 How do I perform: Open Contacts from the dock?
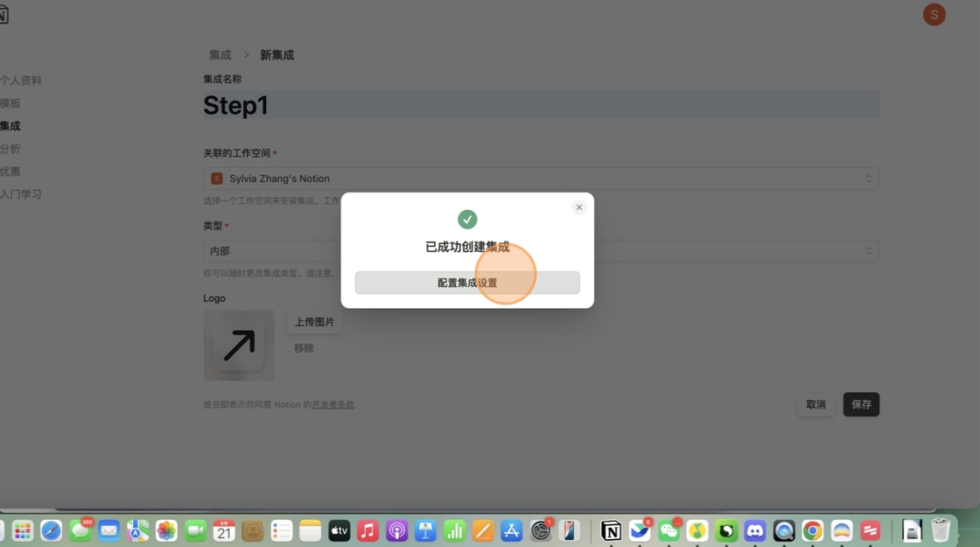(253, 531)
